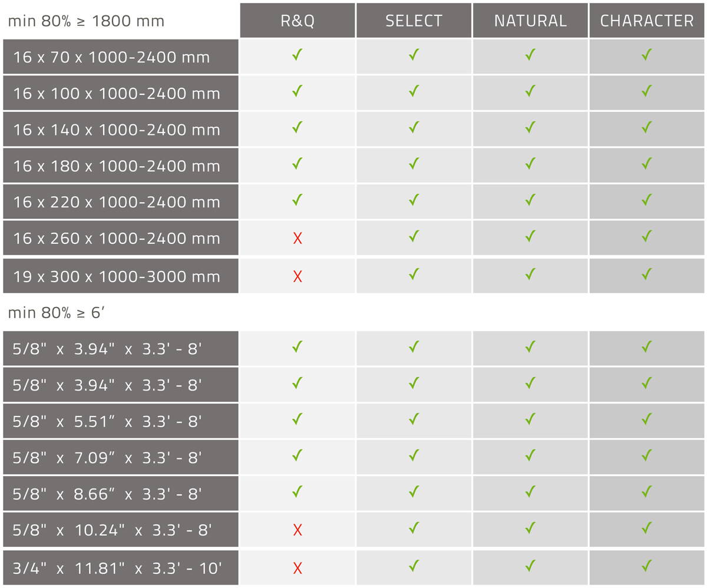The width and height of the screenshot is (707, 588).
Task: Select the NATURAL column header
Action: coord(530,20)
